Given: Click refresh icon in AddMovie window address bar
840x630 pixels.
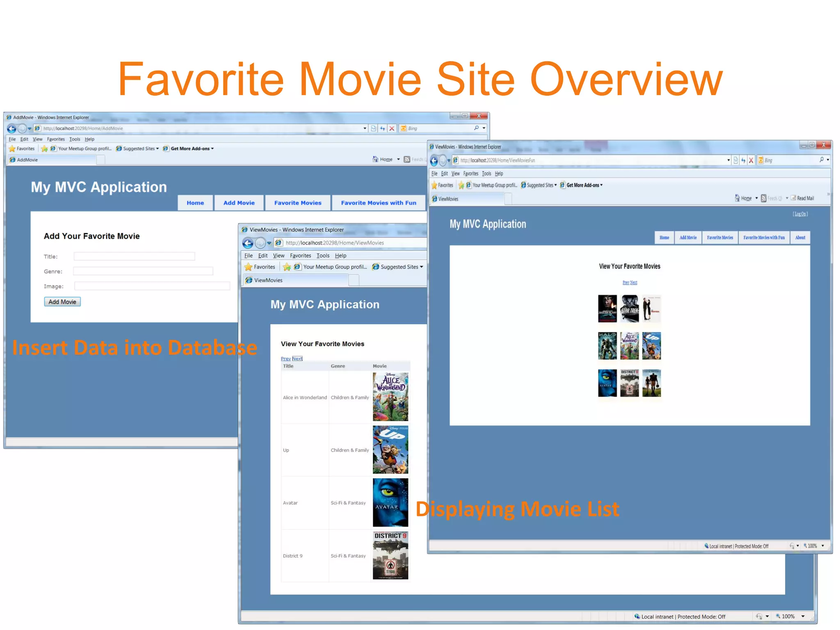Looking at the screenshot, I should point(382,128).
